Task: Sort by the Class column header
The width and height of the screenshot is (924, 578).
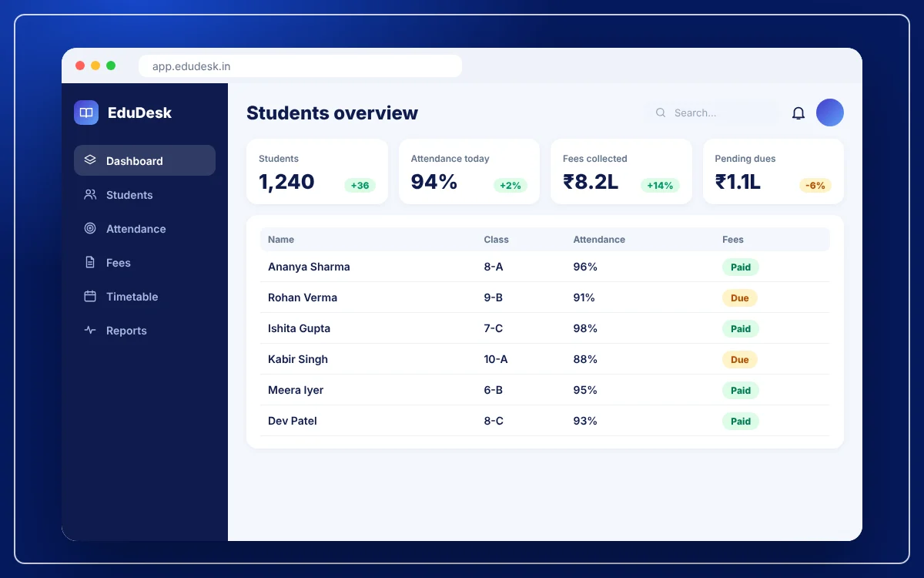Action: 497,240
